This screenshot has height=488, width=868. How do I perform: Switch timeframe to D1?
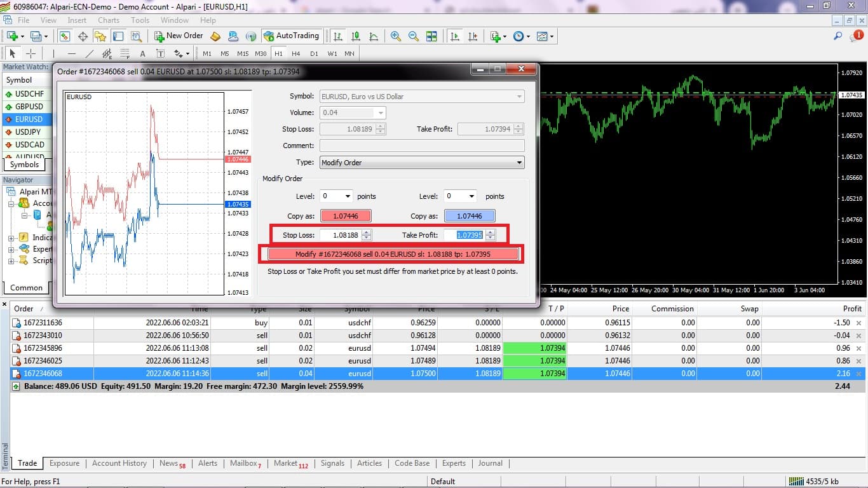[x=314, y=53]
